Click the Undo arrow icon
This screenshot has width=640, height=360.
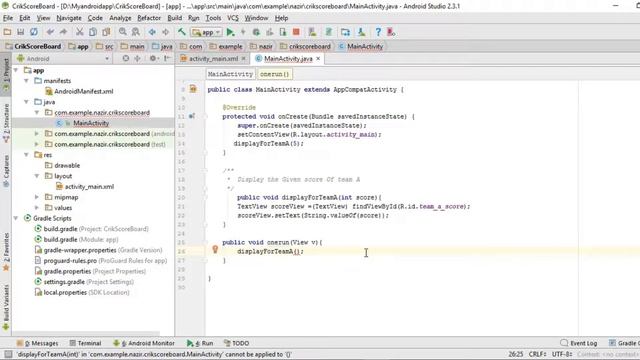coord(50,32)
